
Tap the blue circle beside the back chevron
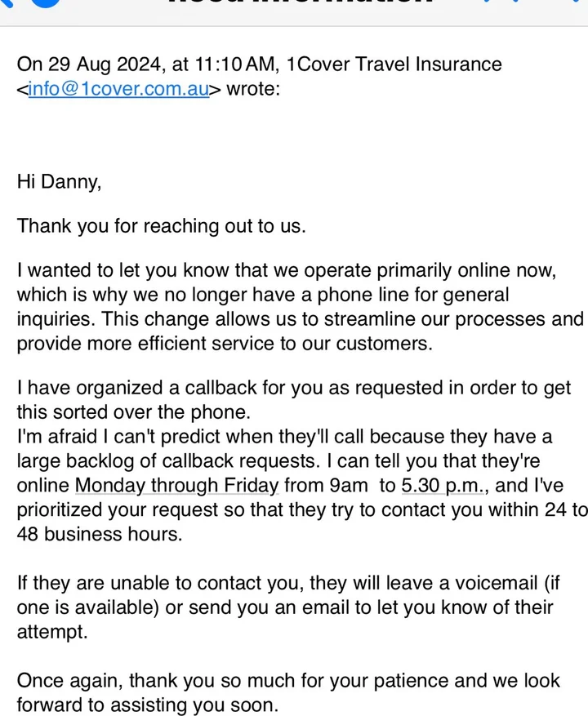pos(46,3)
